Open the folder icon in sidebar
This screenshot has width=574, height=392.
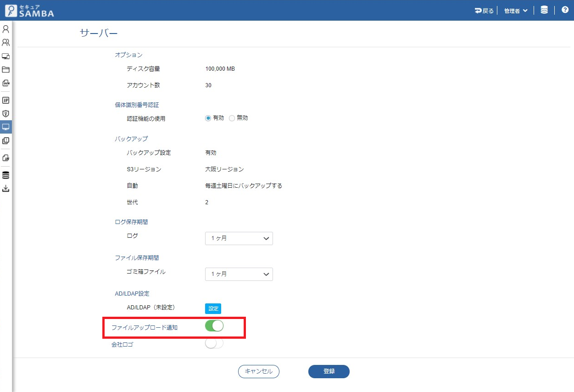[6, 70]
